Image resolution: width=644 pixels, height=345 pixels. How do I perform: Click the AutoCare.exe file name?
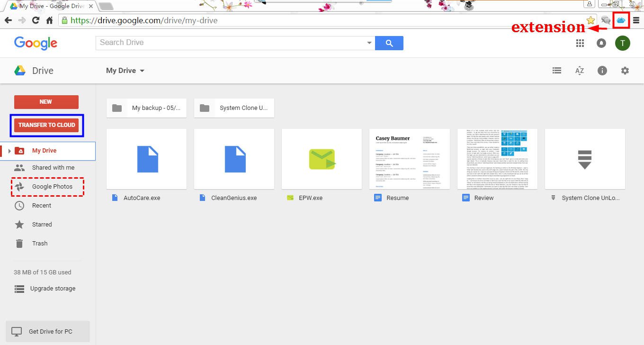click(x=142, y=198)
